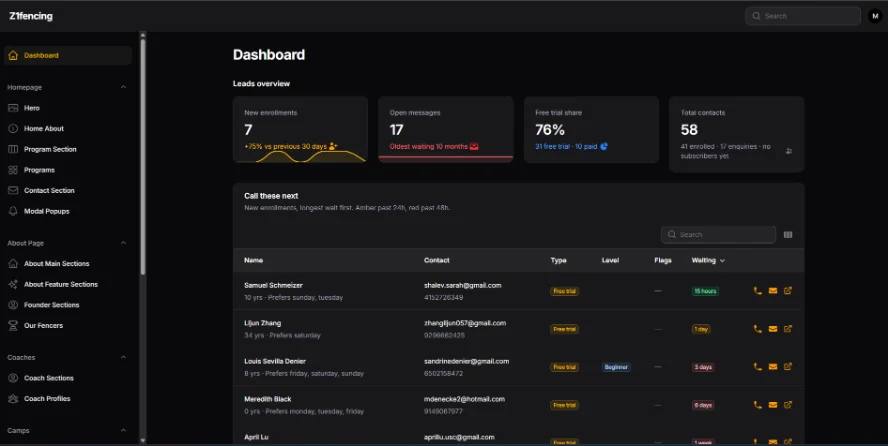The height and width of the screenshot is (446, 888).
Task: Click the Type column header
Action: (558, 260)
